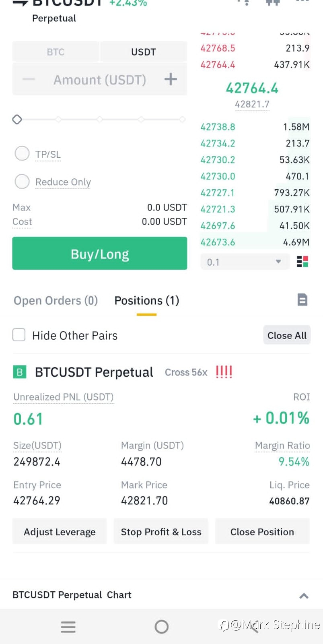Tap the Android home circle button
This screenshot has height=644, width=323.
click(x=161, y=627)
